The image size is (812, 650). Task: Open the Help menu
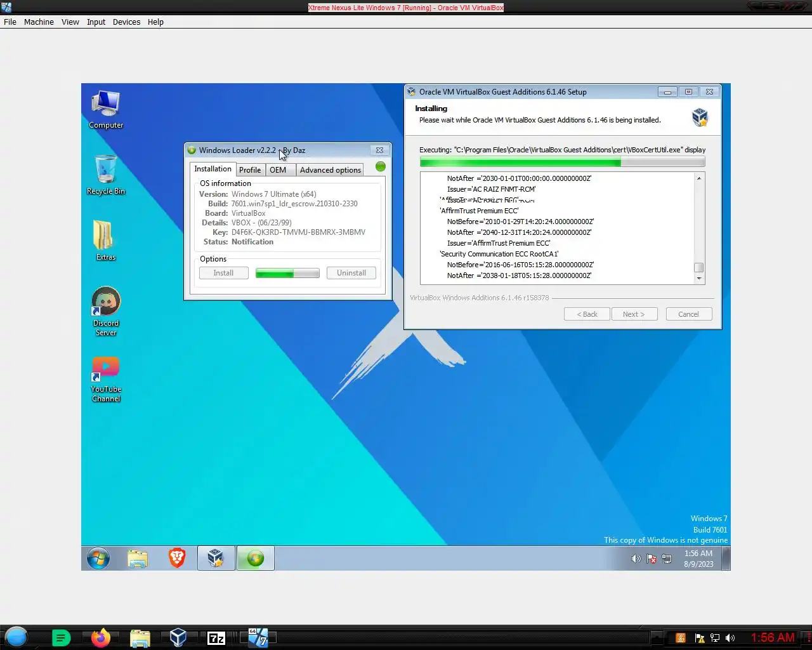(x=155, y=22)
